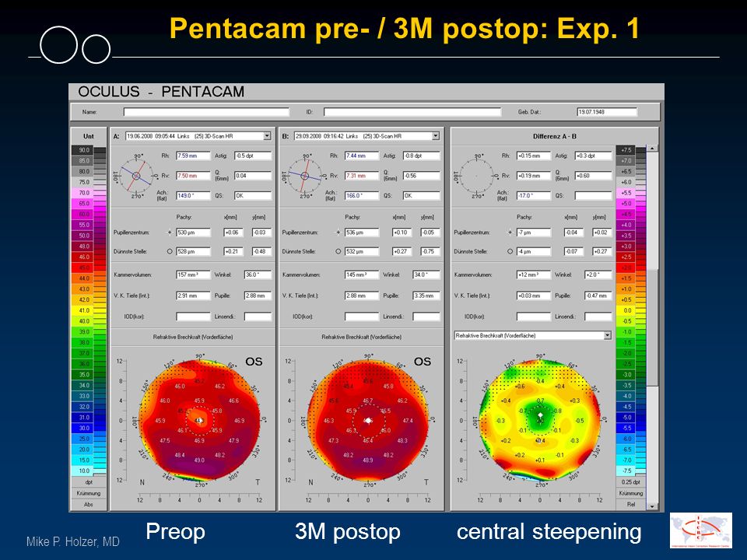Click the Kammervolumen field showing 145 mm³
The height and width of the screenshot is (560, 747).
[362, 275]
